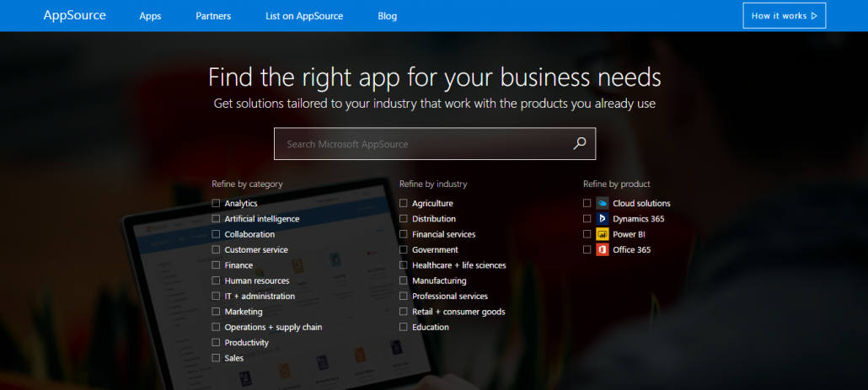868x390 pixels.
Task: Check the Government industry checkbox
Action: (x=404, y=249)
